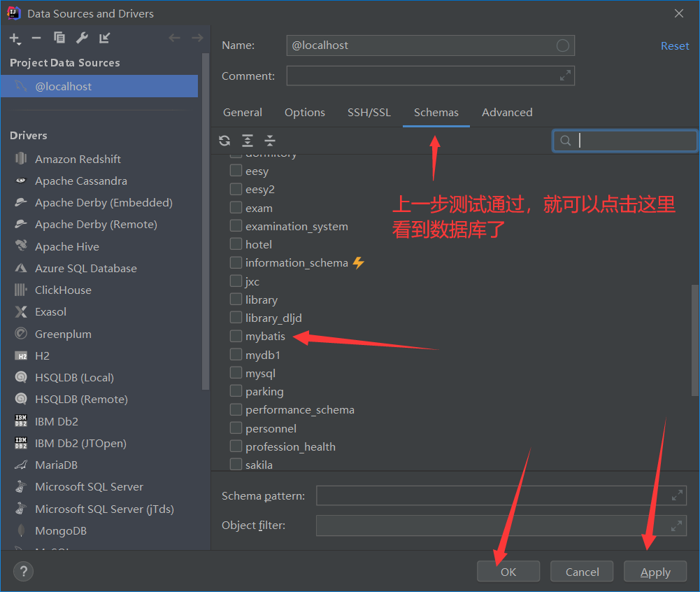The height and width of the screenshot is (592, 700).
Task: Open the Options tab
Action: [x=305, y=112]
